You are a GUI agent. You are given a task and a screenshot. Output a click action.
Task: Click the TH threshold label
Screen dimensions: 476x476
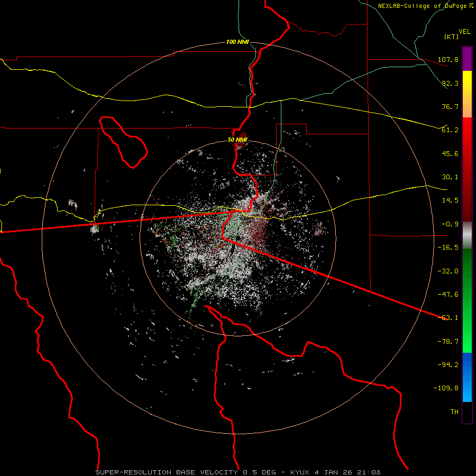click(x=454, y=412)
